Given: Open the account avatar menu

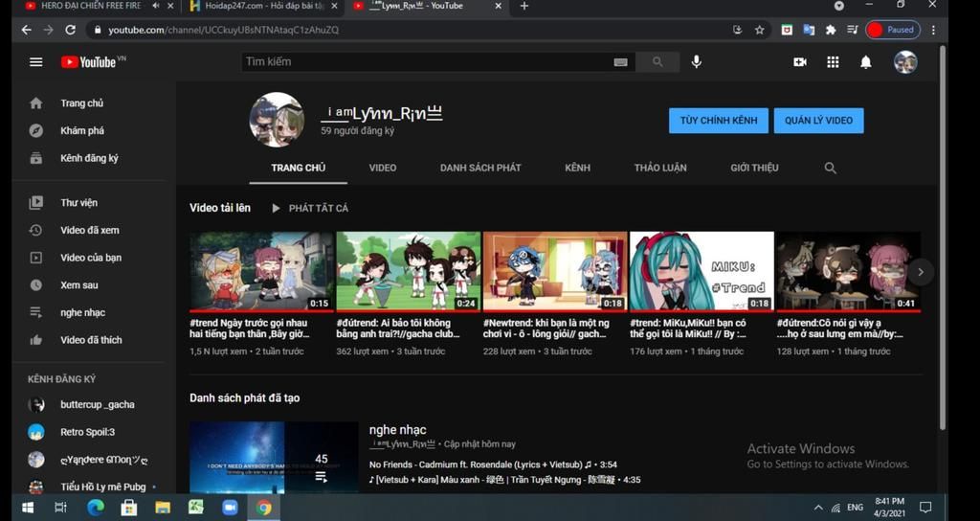Looking at the screenshot, I should click(905, 62).
